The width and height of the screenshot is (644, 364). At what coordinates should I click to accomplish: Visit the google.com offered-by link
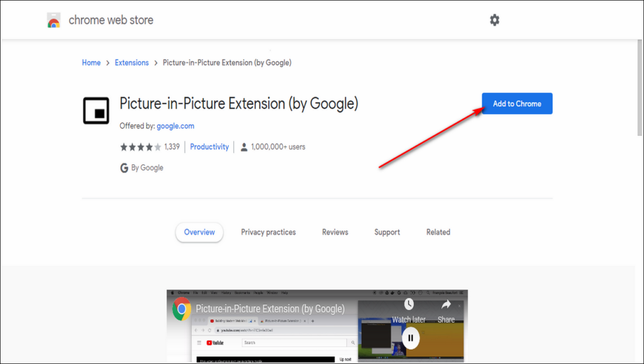click(175, 126)
